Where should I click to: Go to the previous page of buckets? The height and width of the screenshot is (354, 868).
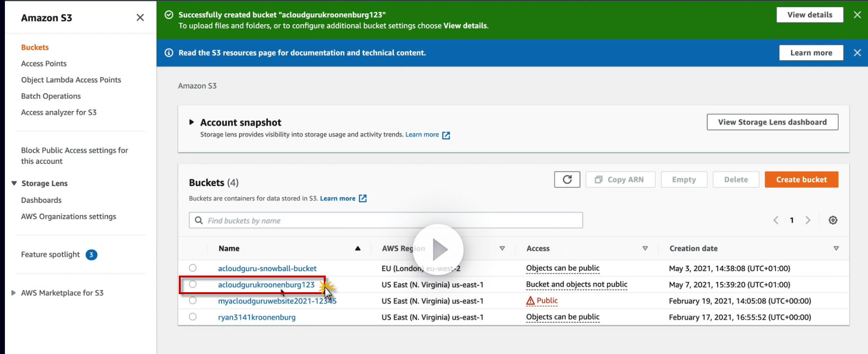[776, 220]
